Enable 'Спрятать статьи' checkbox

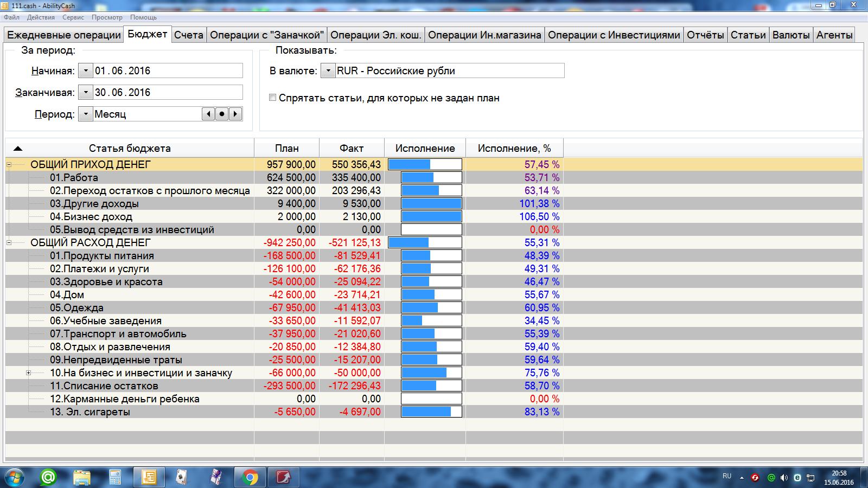pyautogui.click(x=273, y=98)
